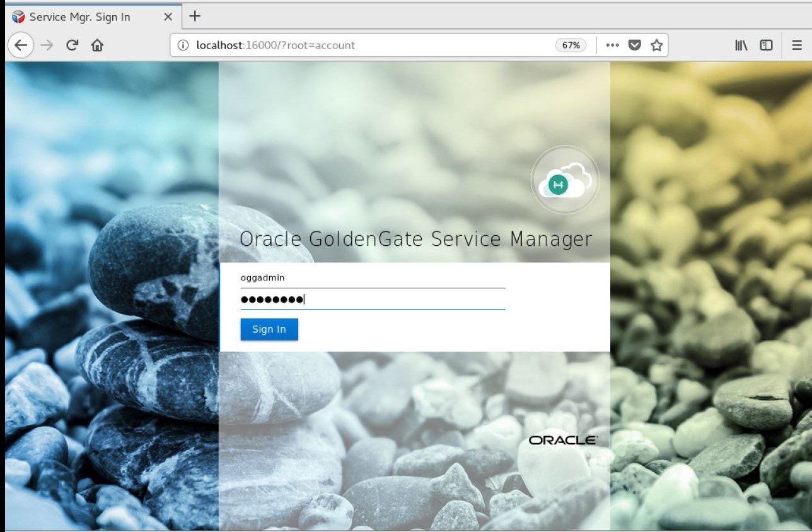Select the Service Mgr. Sign In tab
The width and height of the screenshot is (812, 532).
click(x=93, y=17)
